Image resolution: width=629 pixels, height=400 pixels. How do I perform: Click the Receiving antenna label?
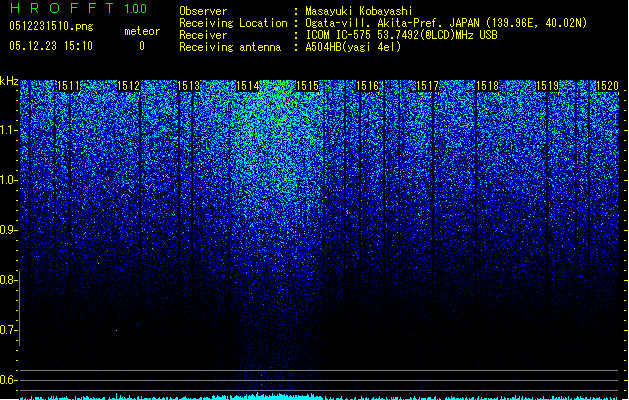coord(230,47)
